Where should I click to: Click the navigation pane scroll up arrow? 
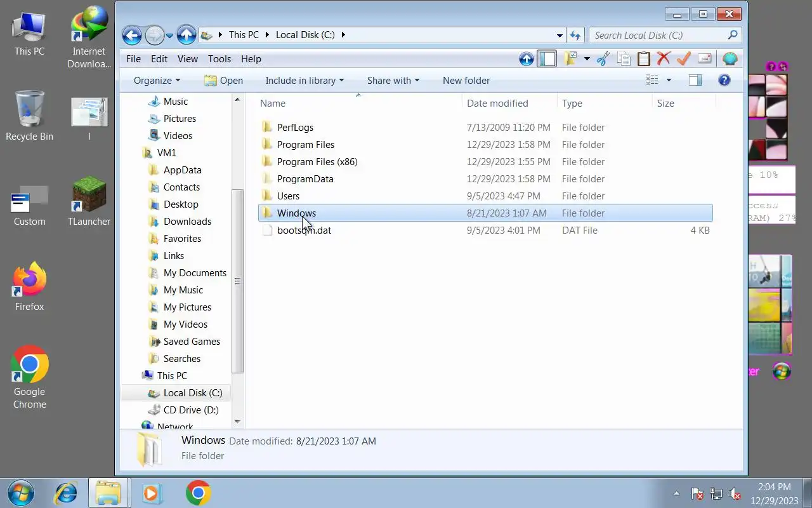(x=238, y=100)
